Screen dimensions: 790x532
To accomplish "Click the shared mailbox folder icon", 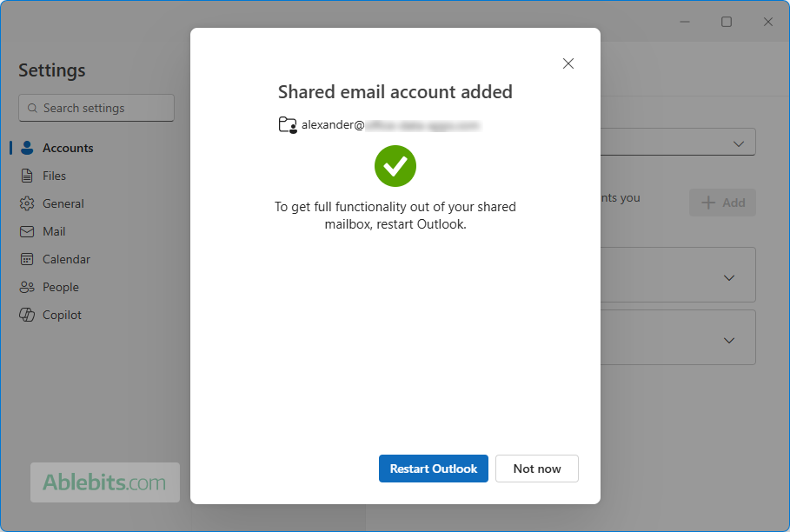I will [288, 124].
